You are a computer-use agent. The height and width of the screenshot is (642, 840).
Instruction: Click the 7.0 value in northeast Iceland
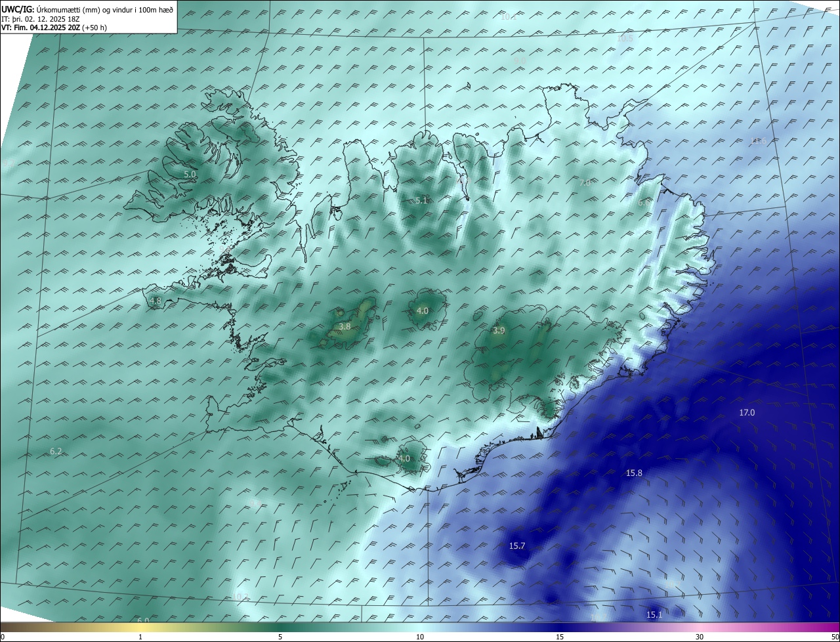click(585, 183)
